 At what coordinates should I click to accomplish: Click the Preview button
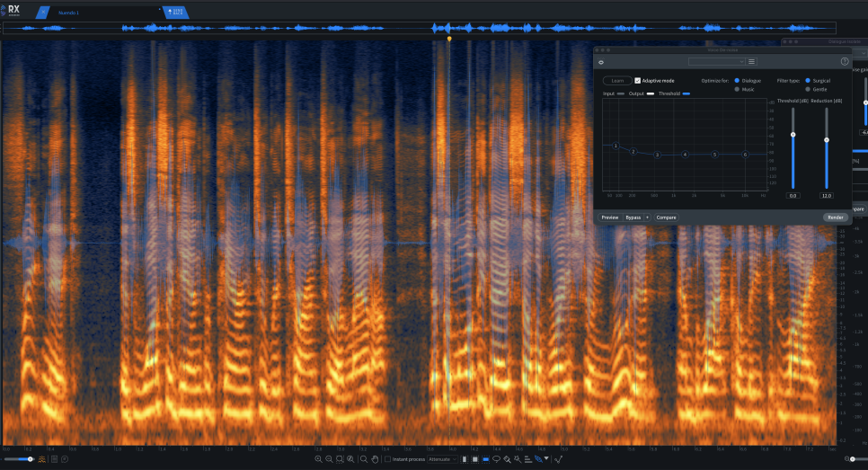click(x=610, y=217)
